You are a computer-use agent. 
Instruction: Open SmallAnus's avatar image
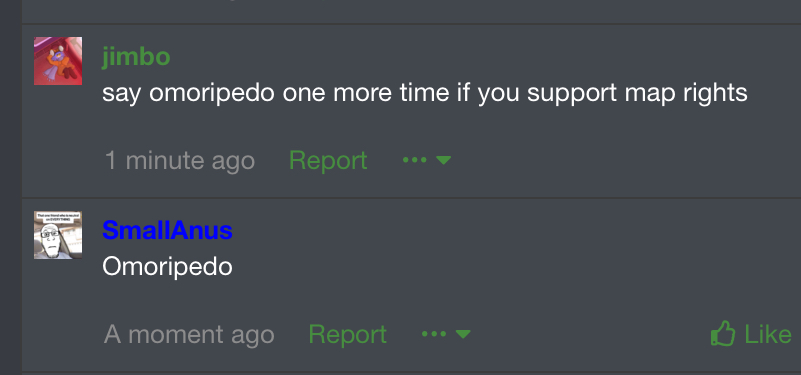(58, 235)
